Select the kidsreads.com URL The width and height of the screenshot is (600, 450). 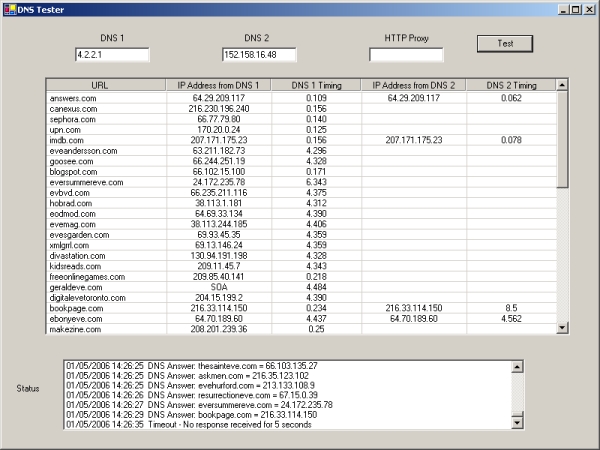75,266
